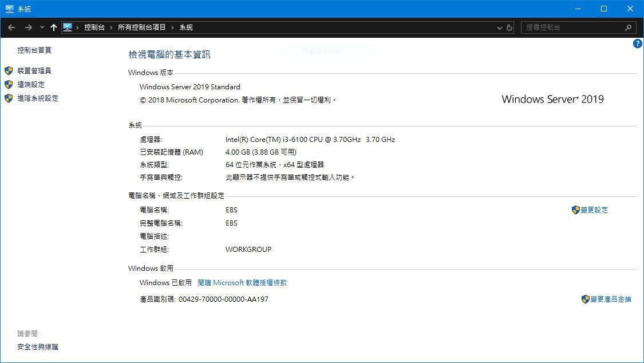Refresh the control panel page
The image size is (644, 363).
click(x=509, y=27)
